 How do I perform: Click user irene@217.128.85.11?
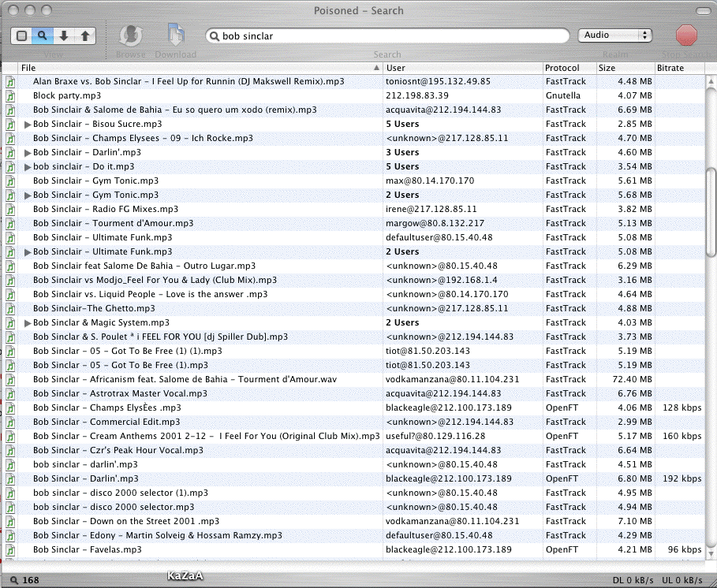click(431, 209)
